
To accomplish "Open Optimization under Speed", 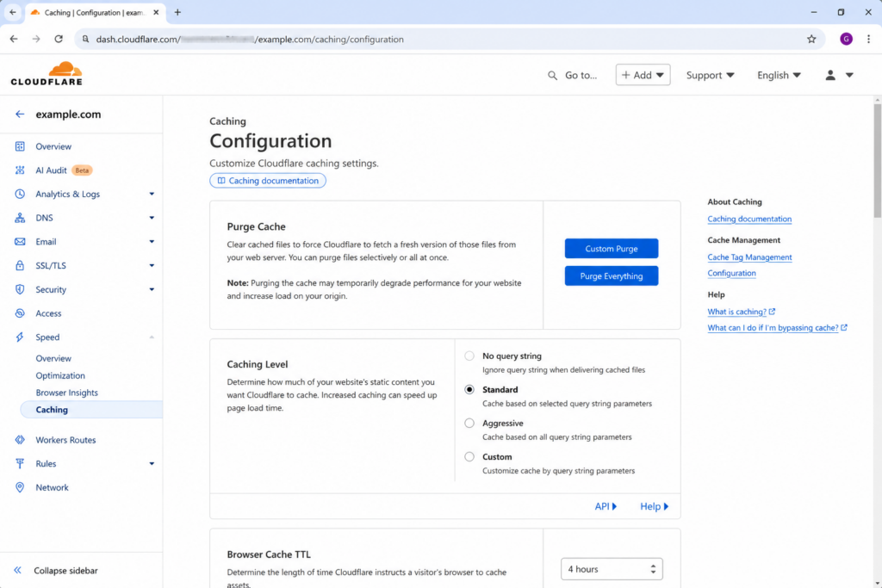I will pos(60,375).
